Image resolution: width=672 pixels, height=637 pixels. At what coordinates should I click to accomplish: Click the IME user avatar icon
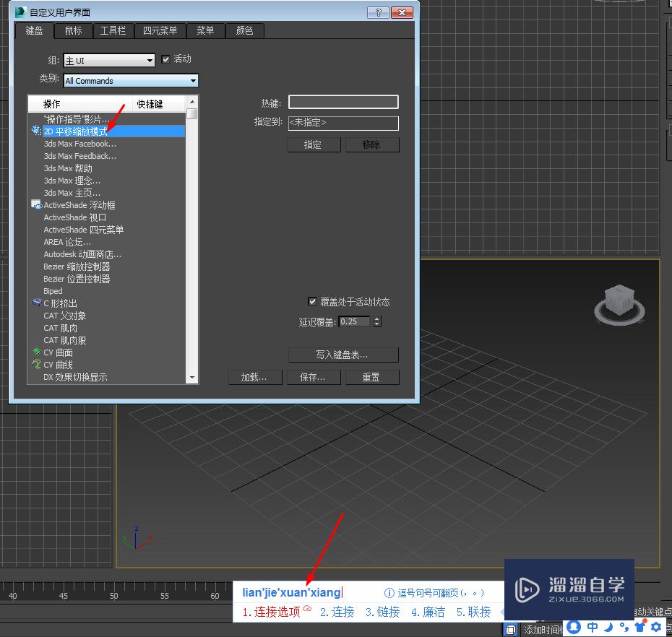pos(574,627)
